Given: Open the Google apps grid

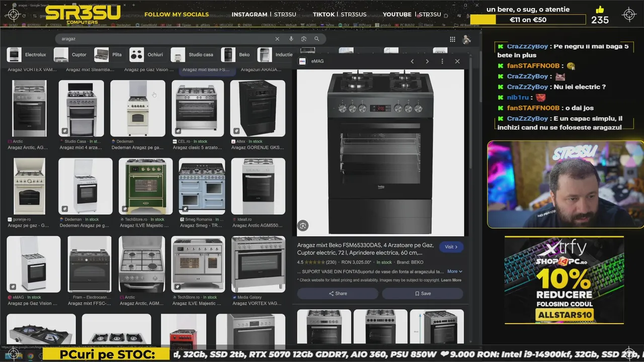Looking at the screenshot, I should 452,39.
